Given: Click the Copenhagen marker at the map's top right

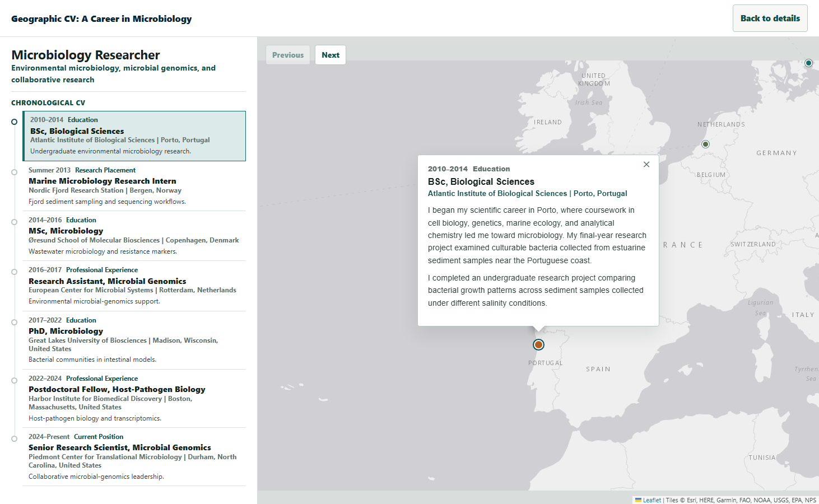Looking at the screenshot, I should [808, 63].
